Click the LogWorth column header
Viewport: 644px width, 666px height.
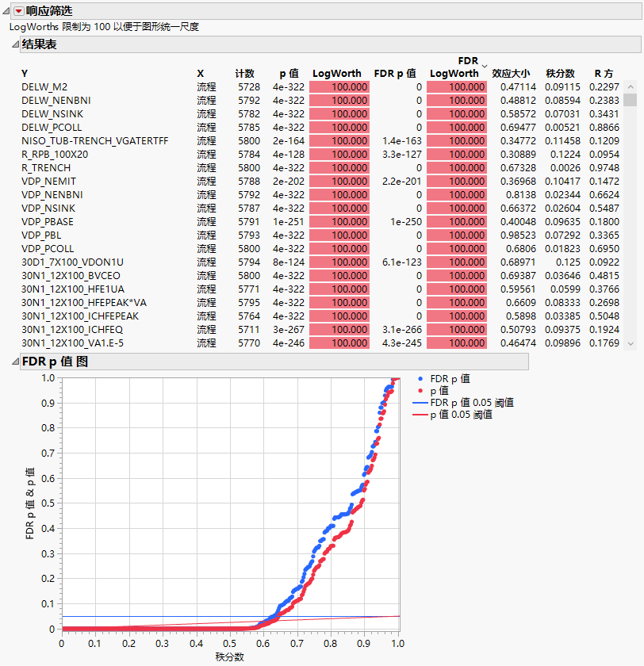point(337,74)
